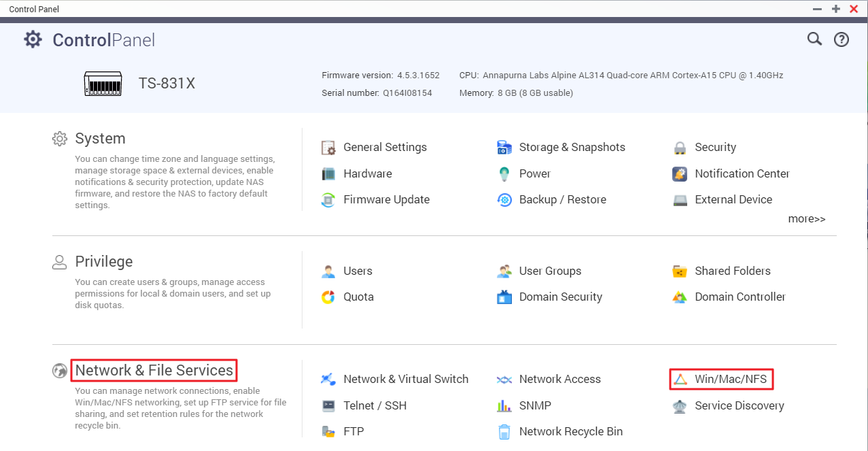The image size is (868, 451).
Task: Go to Hardware settings link
Action: (368, 174)
